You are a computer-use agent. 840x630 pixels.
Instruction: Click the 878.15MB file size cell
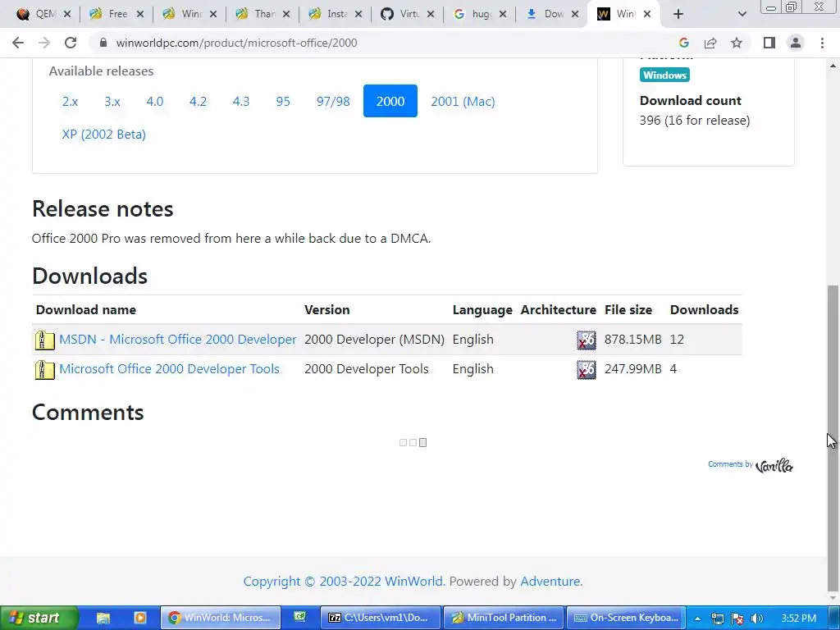point(632,339)
